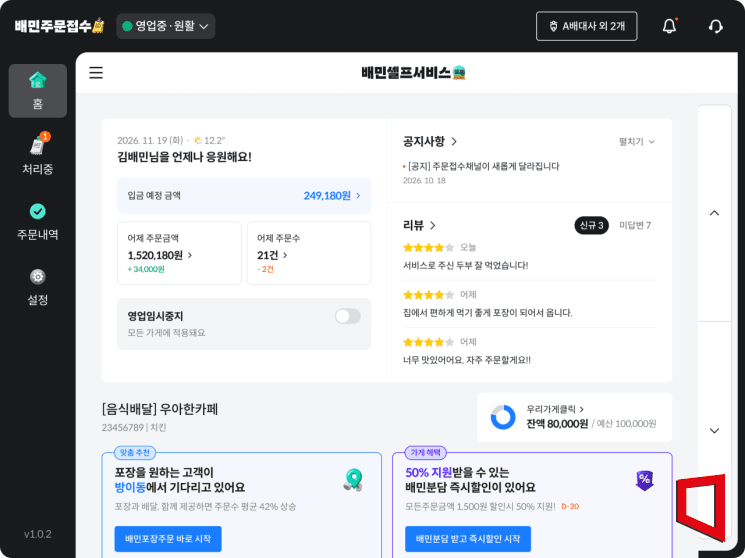Expand notices with 펼치기
The width and height of the screenshot is (745, 558).
pos(637,142)
